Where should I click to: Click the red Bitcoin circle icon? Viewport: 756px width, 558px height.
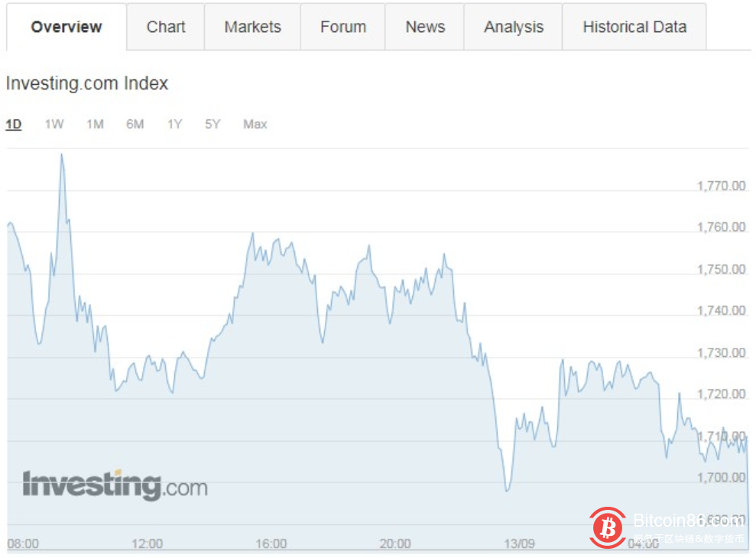pyautogui.click(x=608, y=528)
